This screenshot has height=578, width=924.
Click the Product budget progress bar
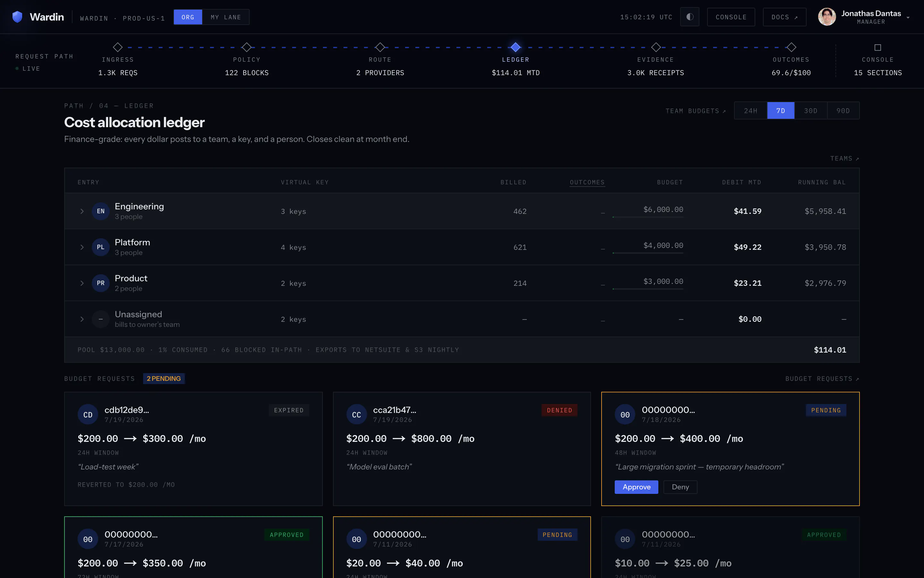[x=648, y=289]
